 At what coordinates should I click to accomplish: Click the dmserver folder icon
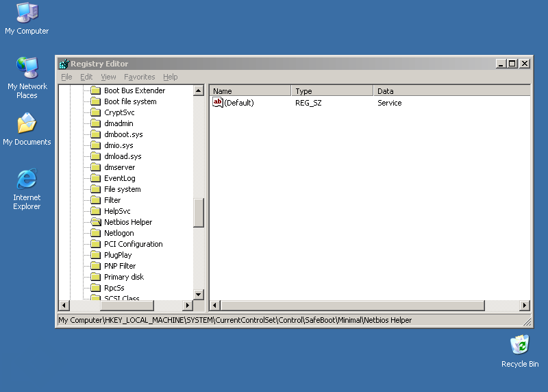95,167
